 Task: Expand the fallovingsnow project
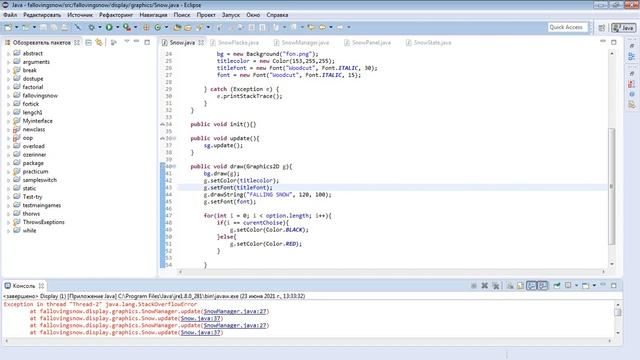pyautogui.click(x=9, y=96)
